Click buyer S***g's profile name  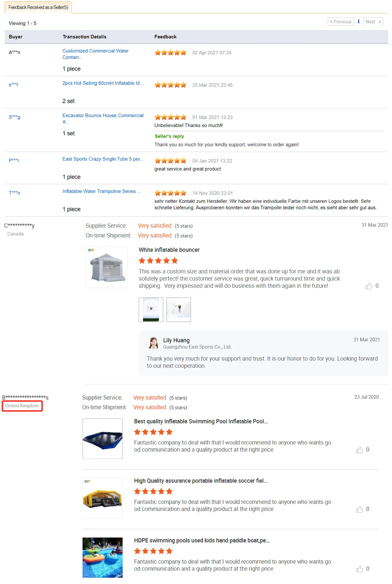(x=14, y=117)
